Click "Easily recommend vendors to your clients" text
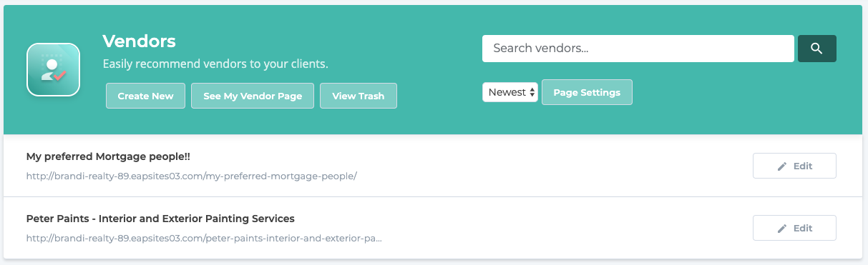The width and height of the screenshot is (868, 265). [215, 64]
